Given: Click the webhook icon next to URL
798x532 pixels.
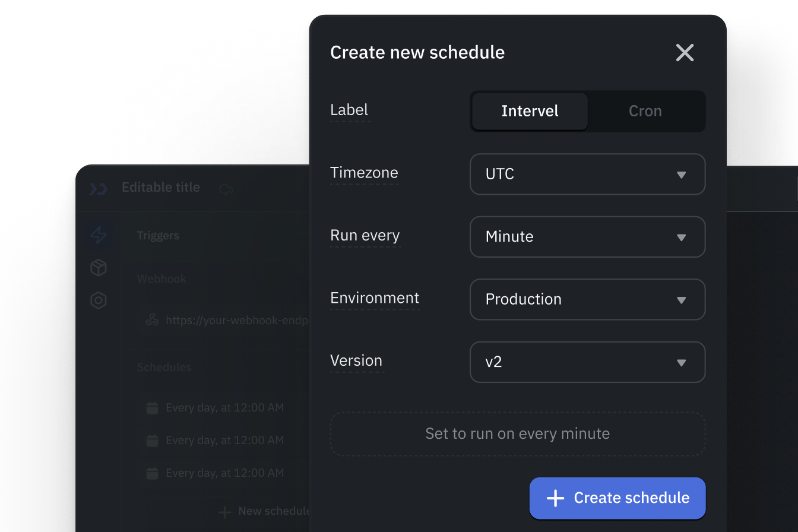Looking at the screenshot, I should click(152, 320).
